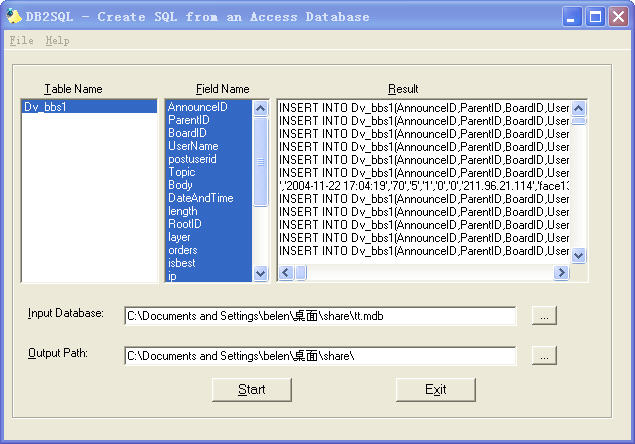Click the Output Path text field
Screen dimensions: 635x444
320,356
